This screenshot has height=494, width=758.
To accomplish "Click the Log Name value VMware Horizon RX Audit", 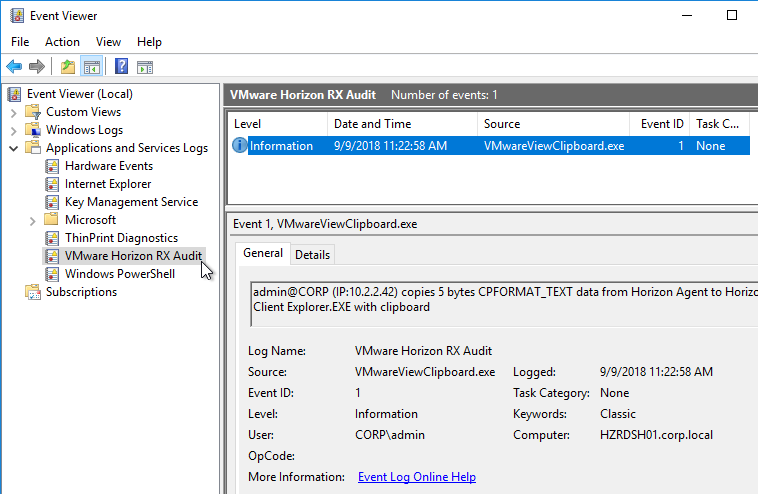I will click(423, 351).
